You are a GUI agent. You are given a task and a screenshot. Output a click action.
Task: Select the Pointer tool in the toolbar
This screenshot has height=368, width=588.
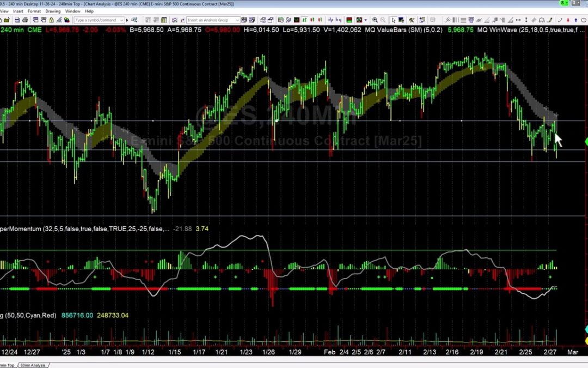(x=394, y=20)
